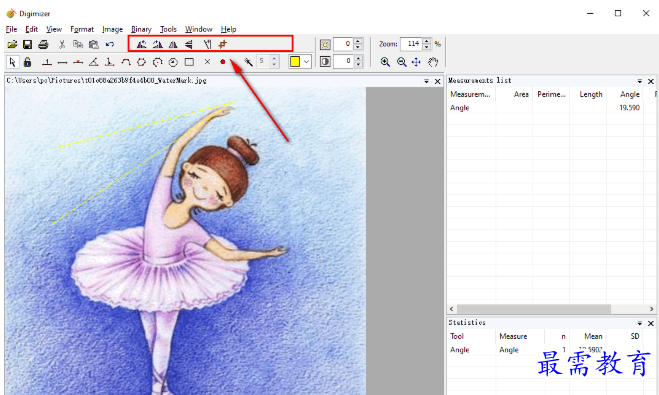
Task: Copy with the copy toolbar icon
Action: pyautogui.click(x=78, y=44)
